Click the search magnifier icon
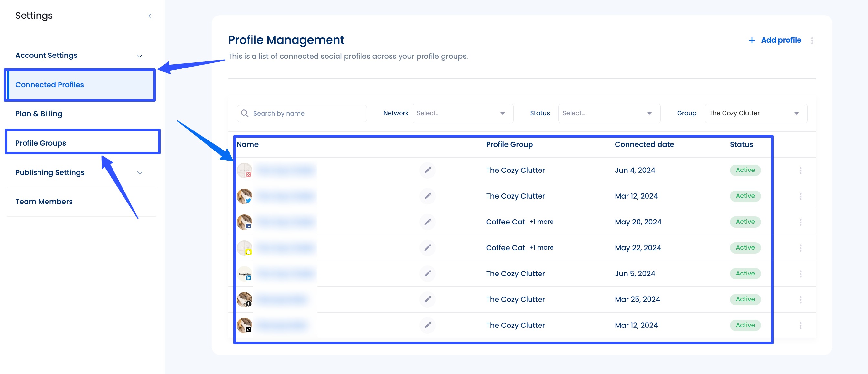 (x=245, y=113)
